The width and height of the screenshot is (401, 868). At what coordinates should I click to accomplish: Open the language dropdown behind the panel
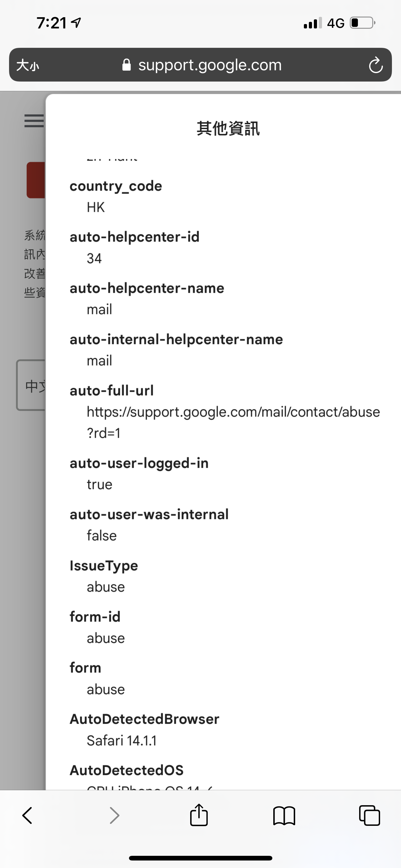tap(31, 385)
